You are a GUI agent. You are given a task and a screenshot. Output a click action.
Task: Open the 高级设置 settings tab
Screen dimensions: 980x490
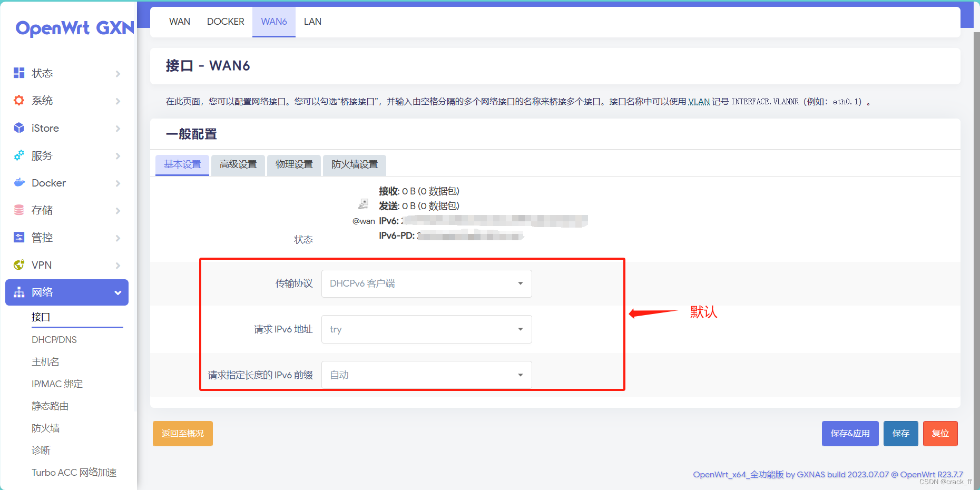click(238, 164)
